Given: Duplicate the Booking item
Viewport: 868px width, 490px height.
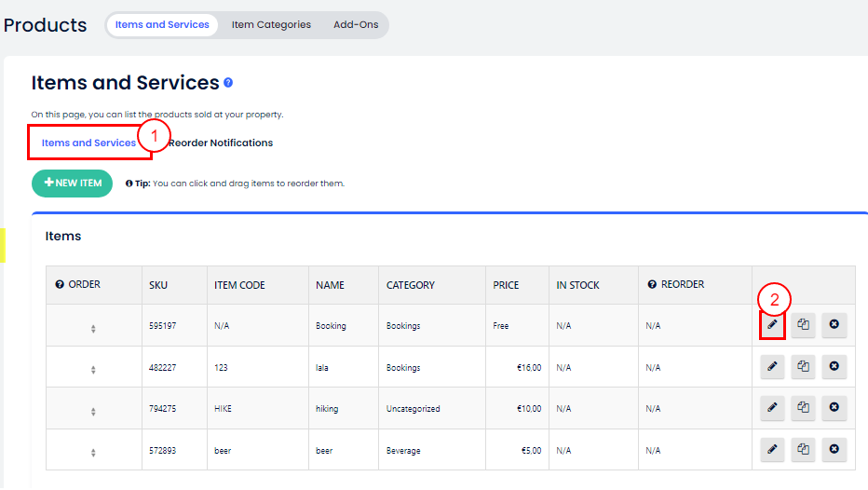Looking at the screenshot, I should tap(803, 325).
